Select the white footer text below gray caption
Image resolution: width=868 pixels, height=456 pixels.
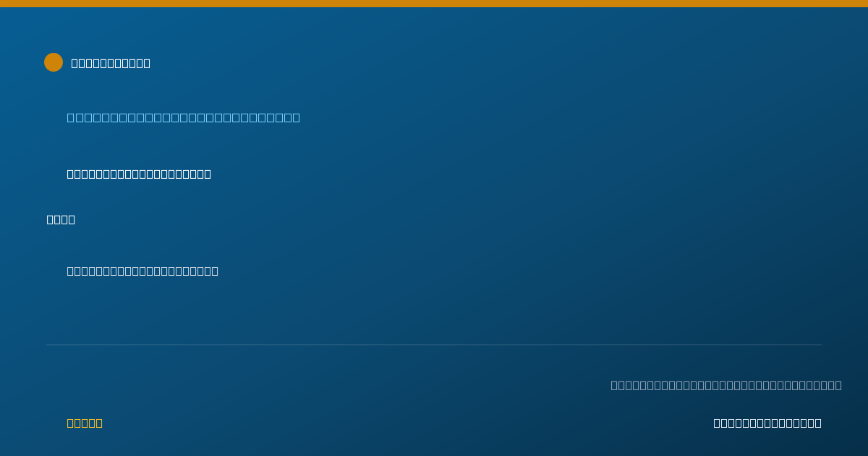(x=767, y=423)
